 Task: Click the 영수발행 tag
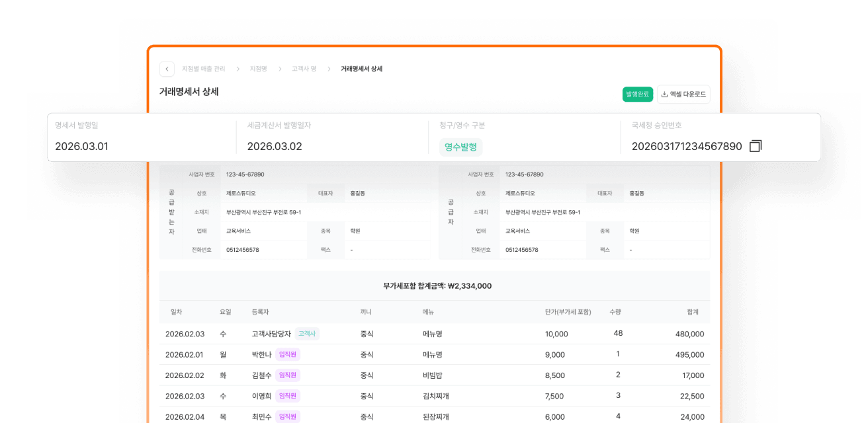(460, 147)
